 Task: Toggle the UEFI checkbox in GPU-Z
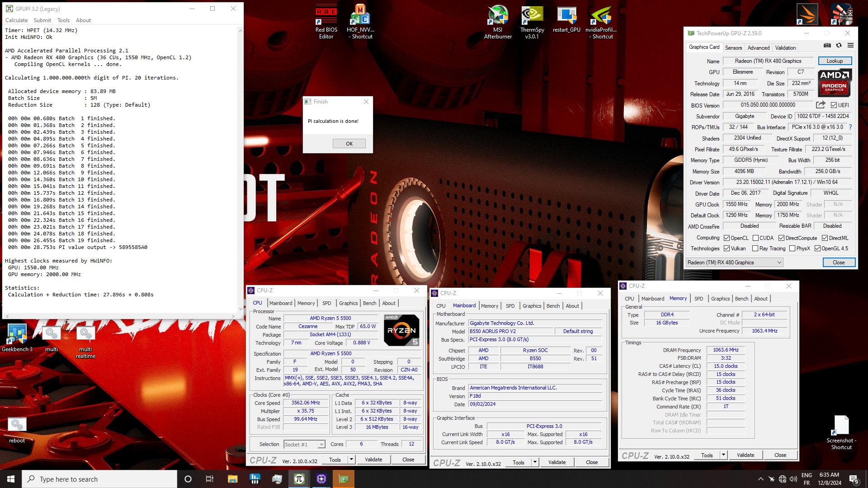(x=834, y=105)
